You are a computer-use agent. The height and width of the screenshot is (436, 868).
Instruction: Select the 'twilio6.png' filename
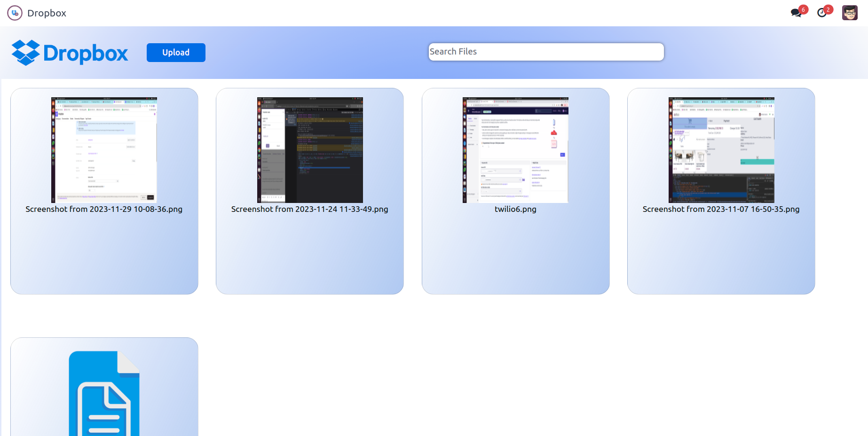[515, 209]
